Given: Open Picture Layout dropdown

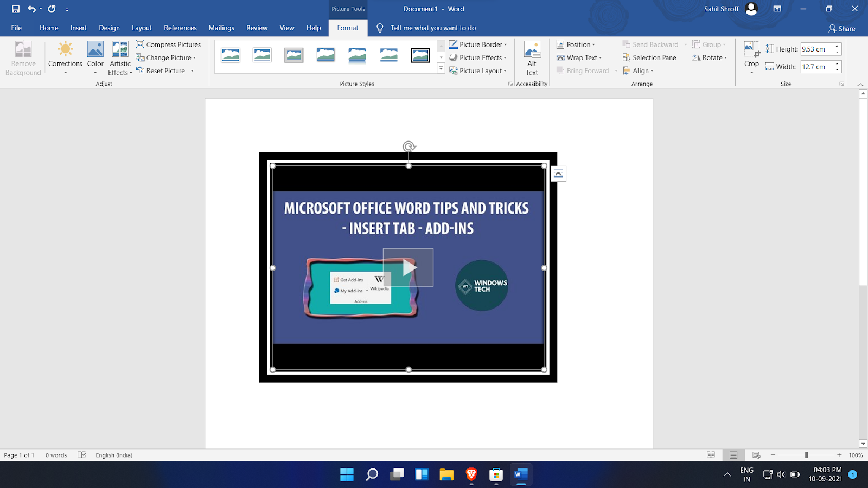Looking at the screenshot, I should [478, 70].
